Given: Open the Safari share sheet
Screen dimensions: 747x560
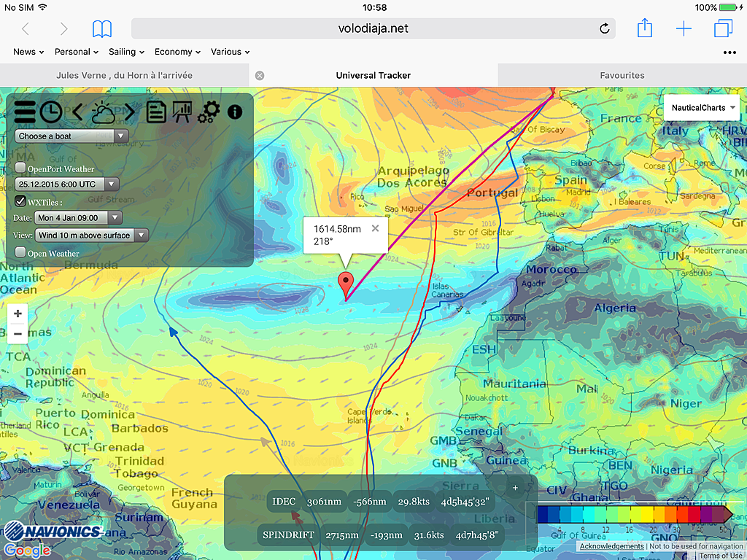Looking at the screenshot, I should [645, 28].
